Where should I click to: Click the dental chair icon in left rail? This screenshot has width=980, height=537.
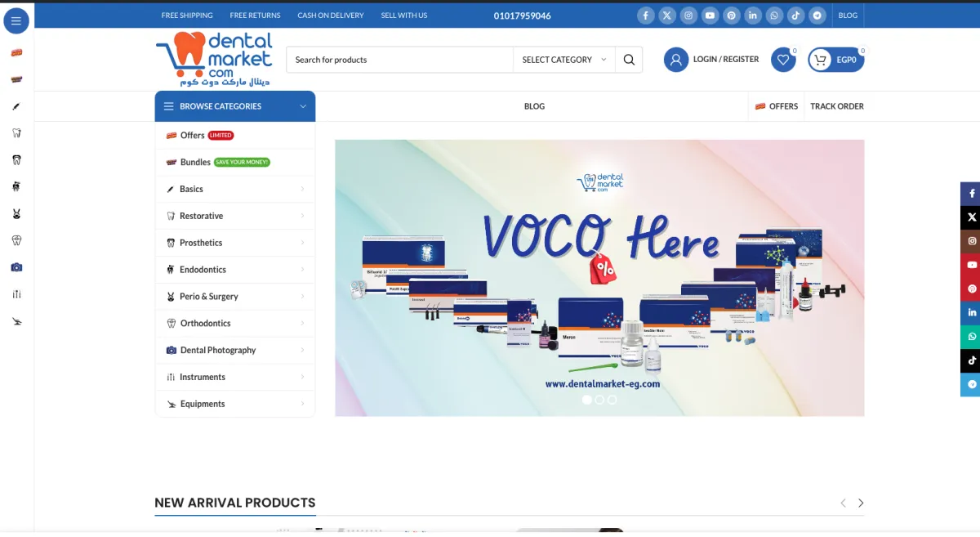coord(16,321)
